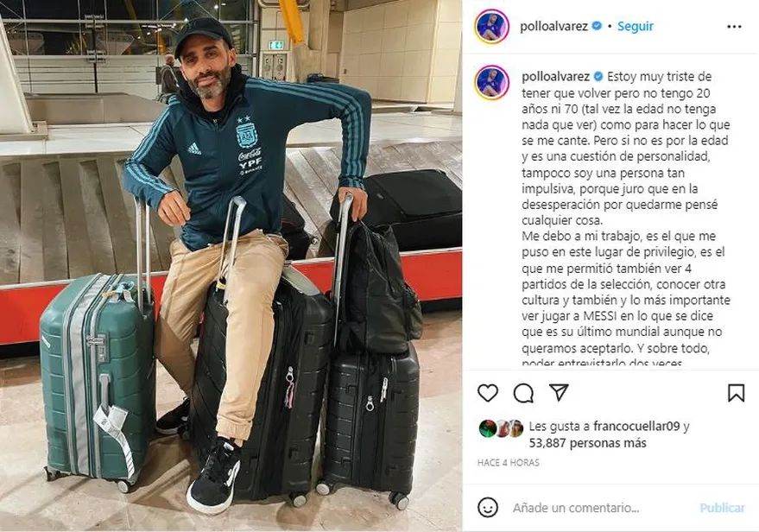The height and width of the screenshot is (532, 759).
Task: Open the three-dot more options menu
Action: [x=734, y=27]
